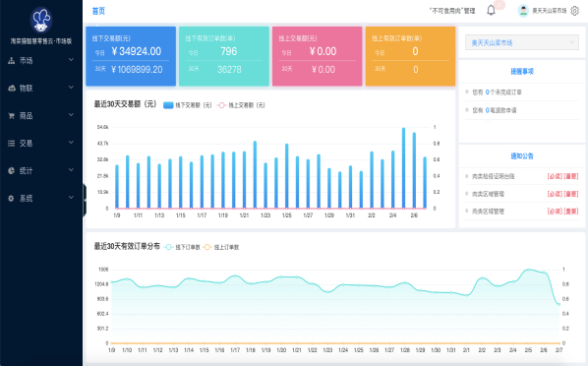
Task: Click the line chart end point at 2/7
Action: 559,304
